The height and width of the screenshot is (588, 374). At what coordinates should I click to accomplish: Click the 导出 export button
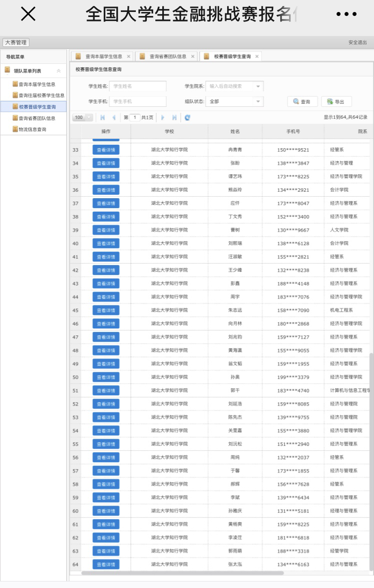click(x=336, y=102)
